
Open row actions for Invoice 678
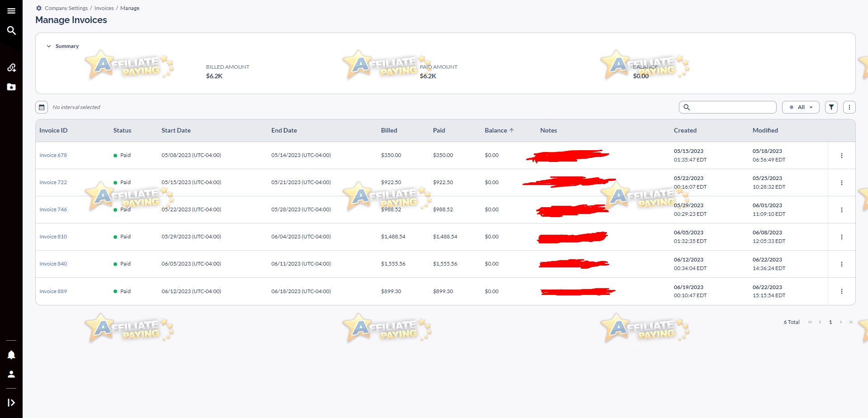point(842,156)
